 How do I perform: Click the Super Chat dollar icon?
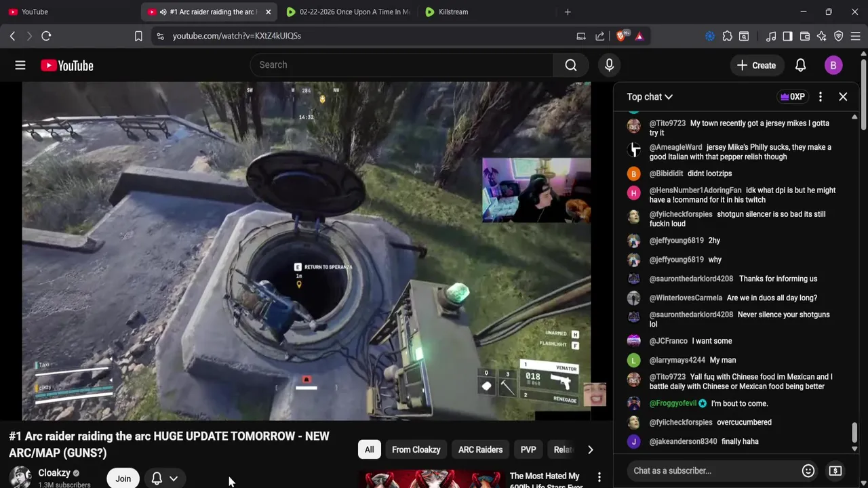point(835,470)
